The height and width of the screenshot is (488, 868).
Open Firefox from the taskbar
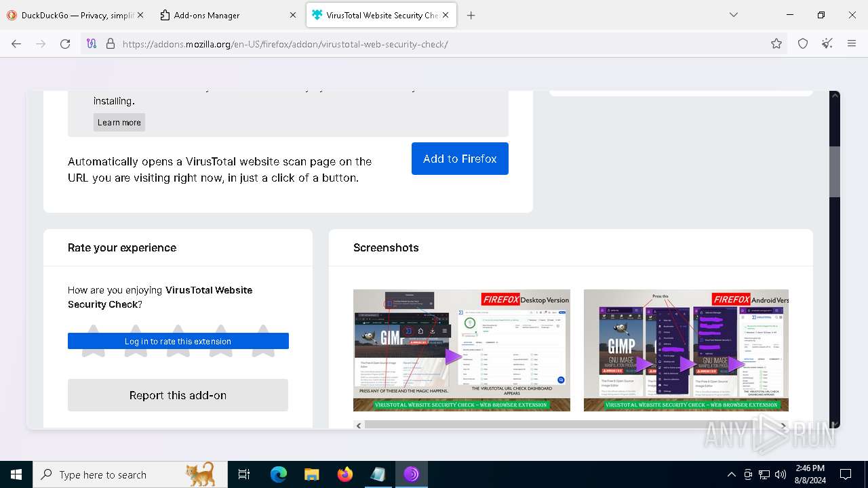(344, 474)
